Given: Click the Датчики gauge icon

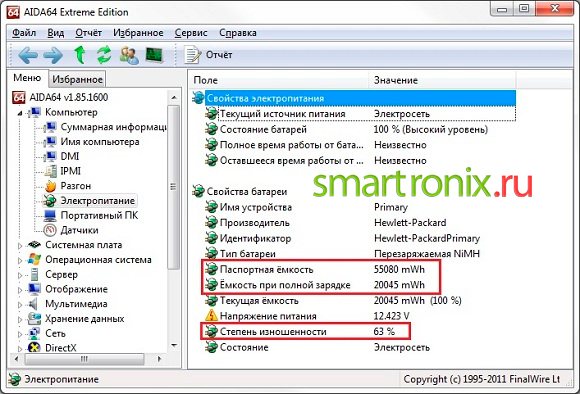Looking at the screenshot, I should click(50, 230).
